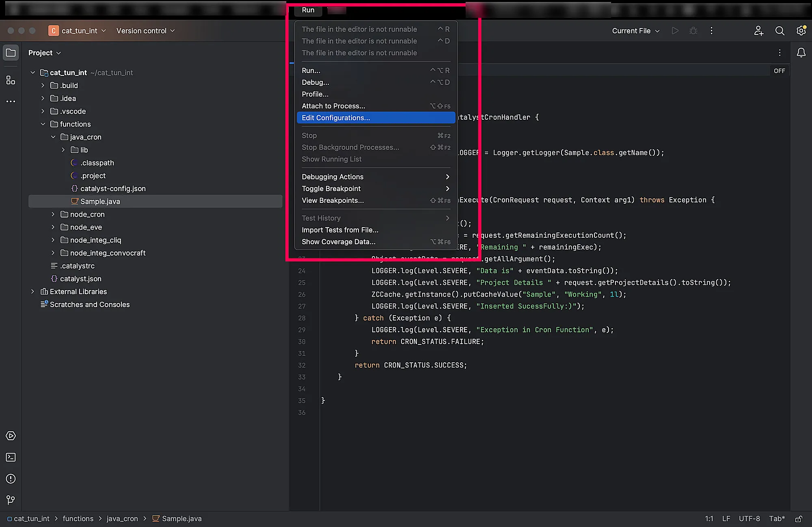Click the UTF-8 encoding in status bar
This screenshot has height=527, width=812.
pos(749,519)
